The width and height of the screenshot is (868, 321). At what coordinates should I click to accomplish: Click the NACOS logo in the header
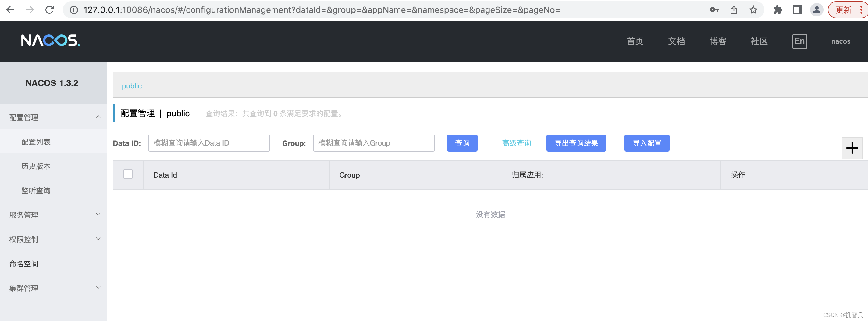point(50,41)
